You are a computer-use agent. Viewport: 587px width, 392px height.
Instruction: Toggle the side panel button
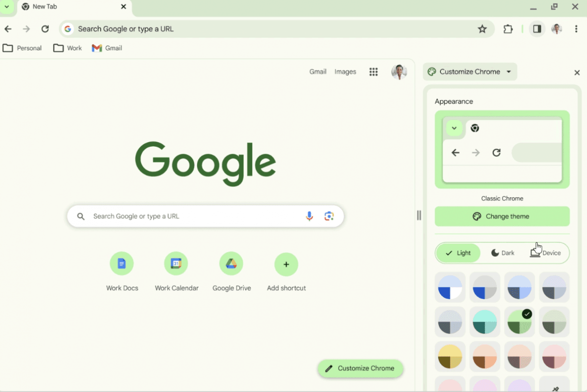[x=537, y=29]
